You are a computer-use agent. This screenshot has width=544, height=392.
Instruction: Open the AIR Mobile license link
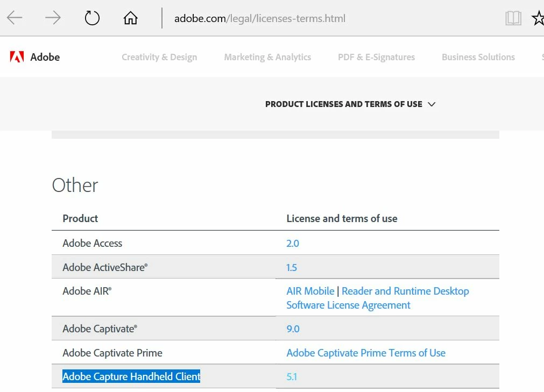point(310,291)
